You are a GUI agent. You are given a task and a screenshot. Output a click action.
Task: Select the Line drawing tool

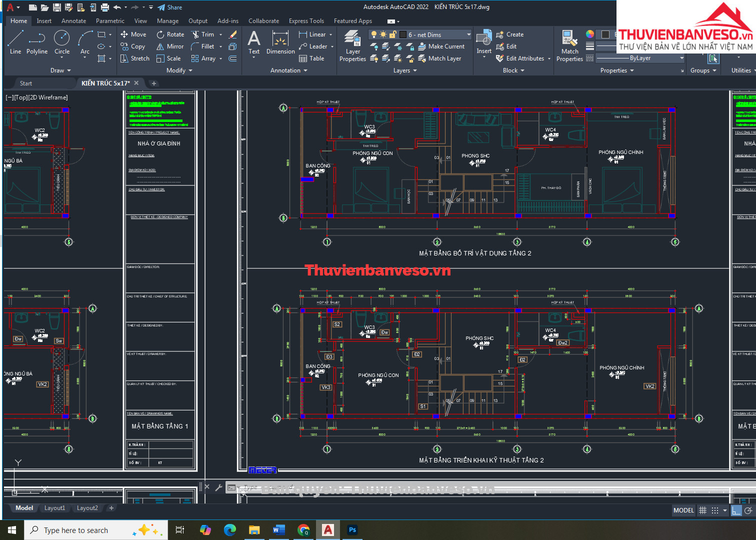pos(15,42)
